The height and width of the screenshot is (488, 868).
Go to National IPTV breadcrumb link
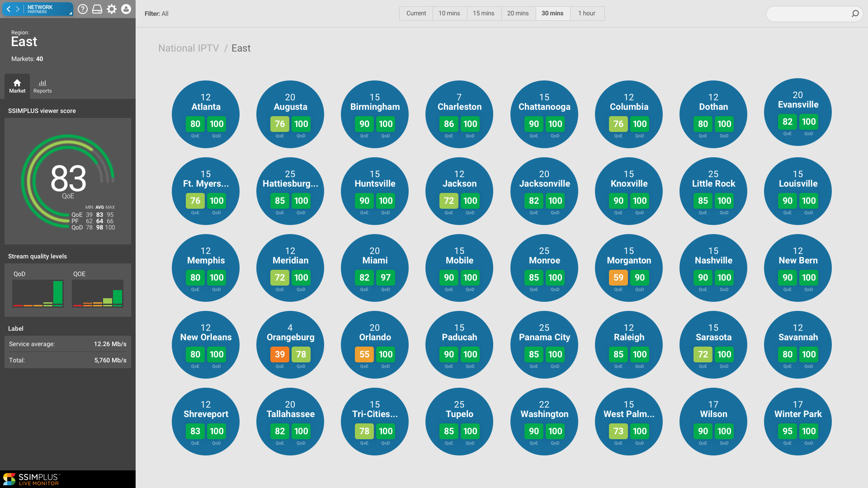(x=189, y=48)
